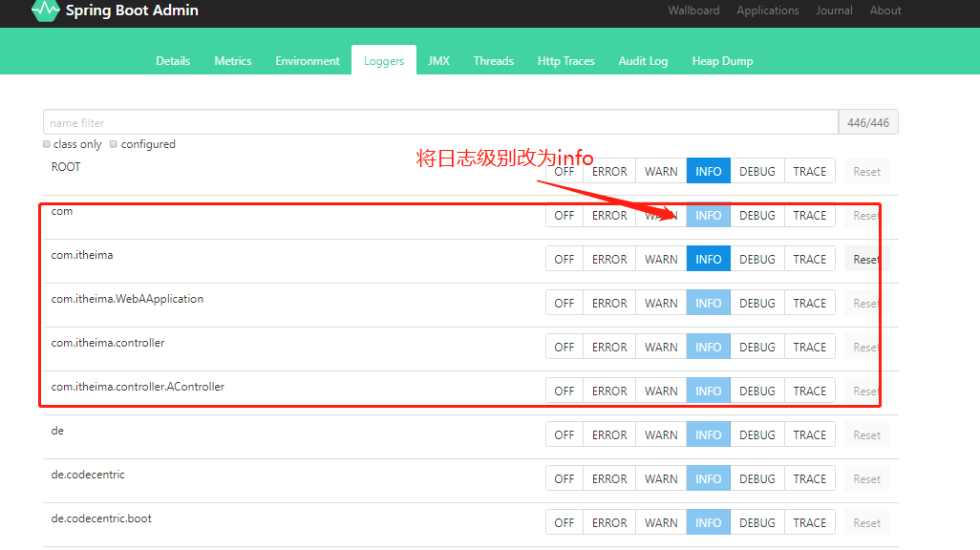
Task: Switch to the Metrics tab
Action: 232,60
